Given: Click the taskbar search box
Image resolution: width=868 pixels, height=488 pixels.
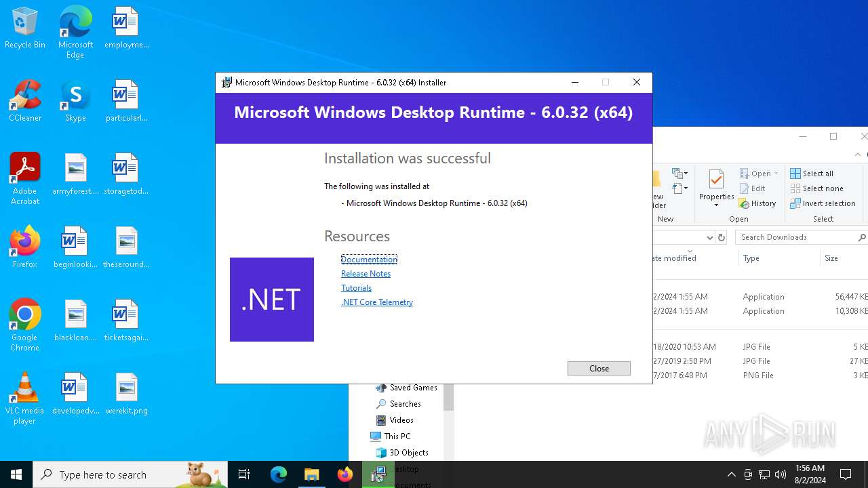Looking at the screenshot, I should [130, 474].
